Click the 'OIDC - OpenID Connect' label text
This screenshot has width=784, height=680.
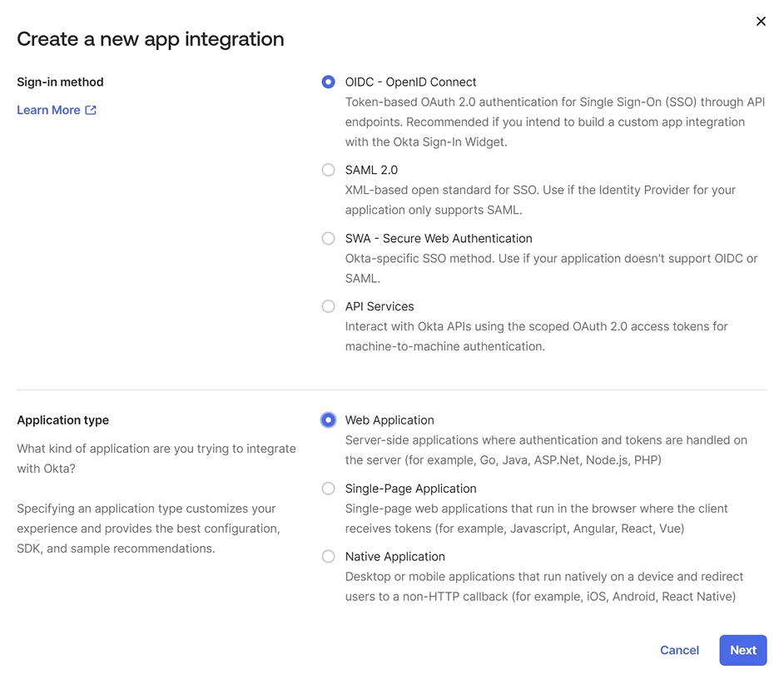click(x=410, y=82)
